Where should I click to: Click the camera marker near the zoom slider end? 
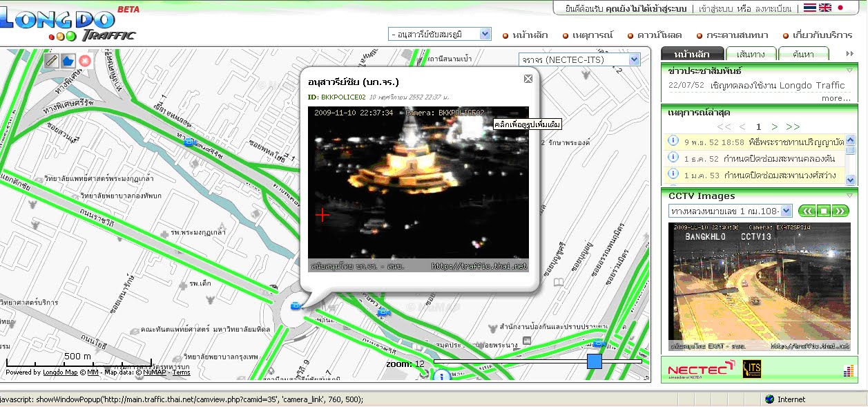[x=599, y=343]
